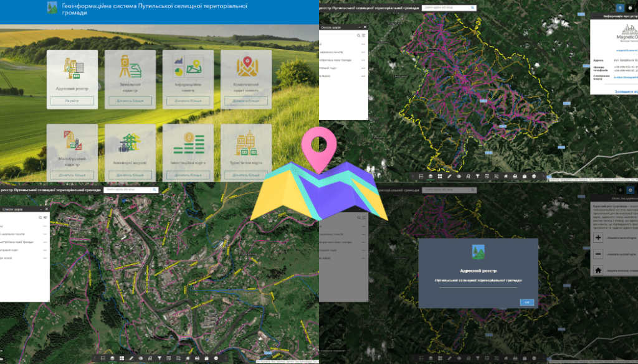
Task: Click Дізнатись більше under Інженерні мережі
Action: 130,175
